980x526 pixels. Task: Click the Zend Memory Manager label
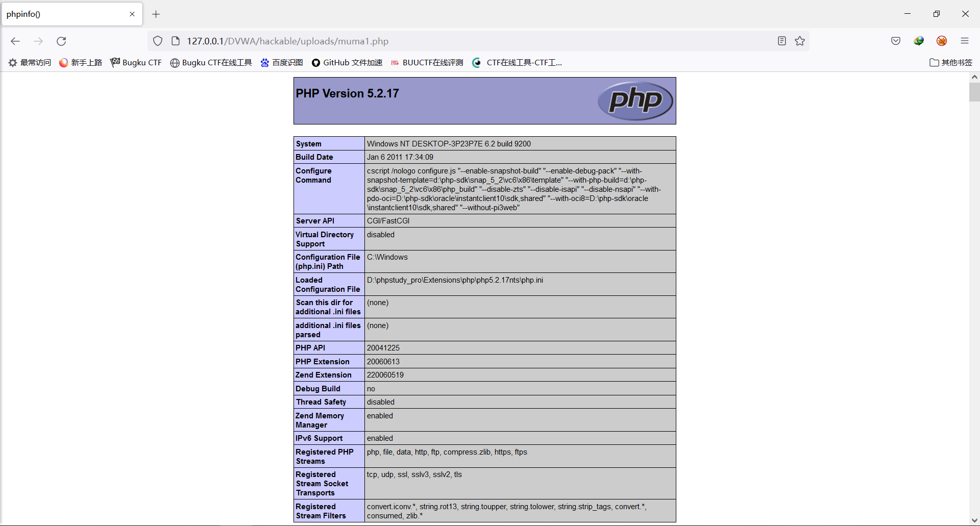click(320, 420)
